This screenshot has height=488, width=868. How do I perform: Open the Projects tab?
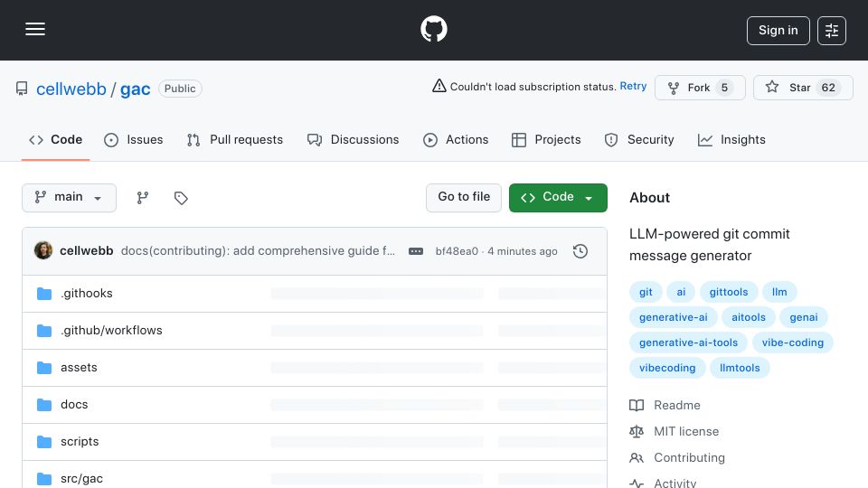(546, 140)
